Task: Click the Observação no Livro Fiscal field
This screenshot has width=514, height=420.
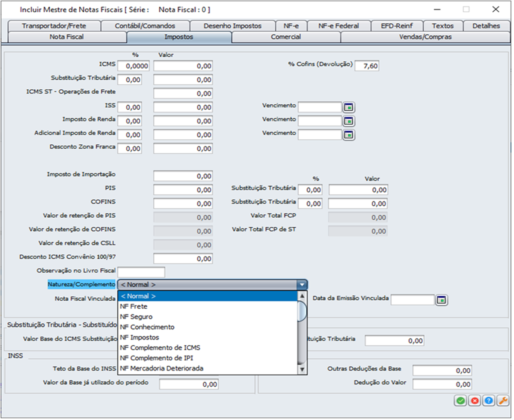Action: (x=141, y=272)
